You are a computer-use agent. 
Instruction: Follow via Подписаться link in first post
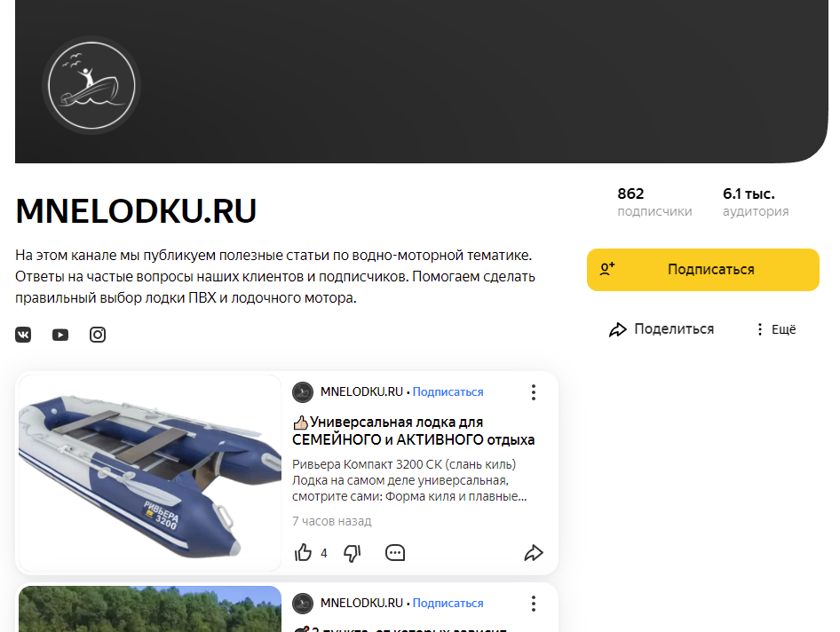(x=448, y=392)
